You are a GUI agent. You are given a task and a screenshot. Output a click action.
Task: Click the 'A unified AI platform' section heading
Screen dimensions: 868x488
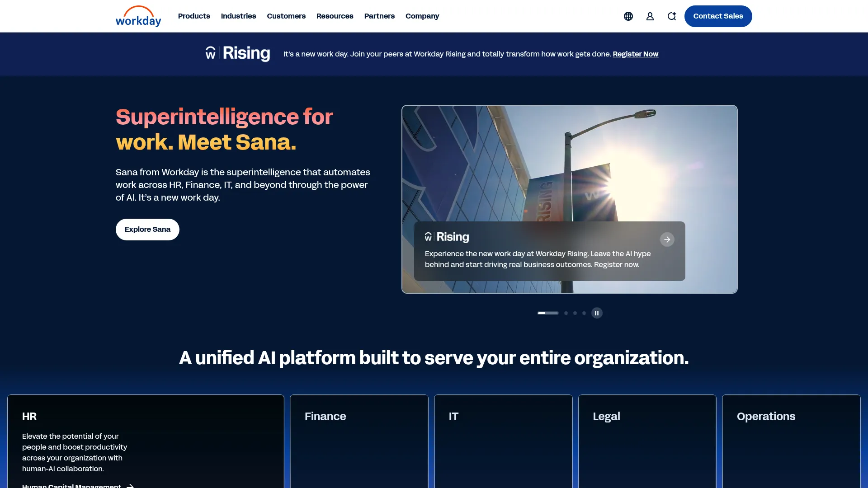(434, 358)
